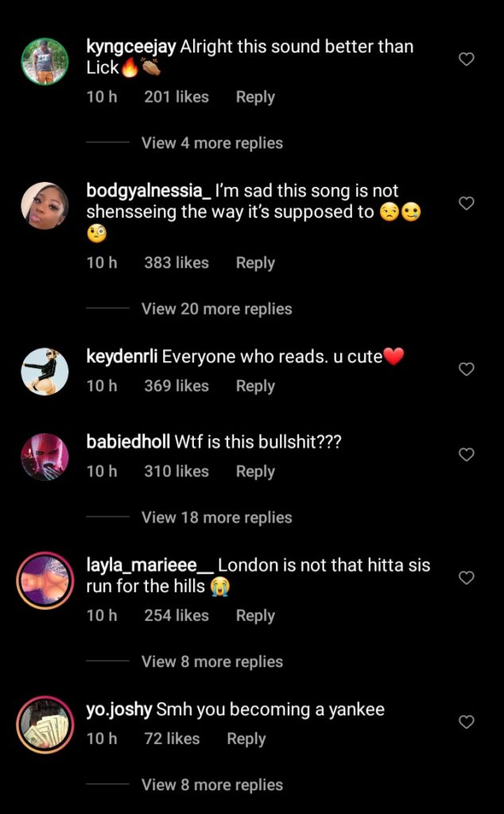
Task: Open the 369 likes list on keydenrli's comment
Action: pos(176,386)
